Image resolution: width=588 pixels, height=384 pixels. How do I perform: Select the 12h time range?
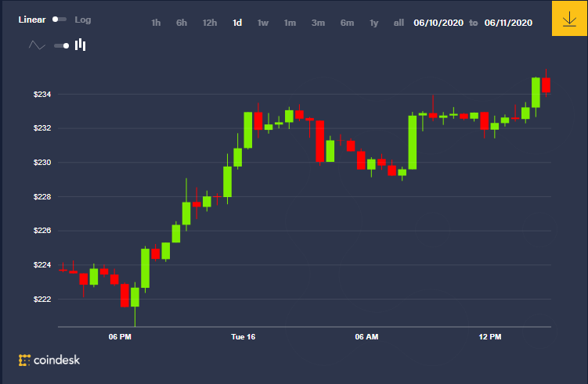click(210, 23)
